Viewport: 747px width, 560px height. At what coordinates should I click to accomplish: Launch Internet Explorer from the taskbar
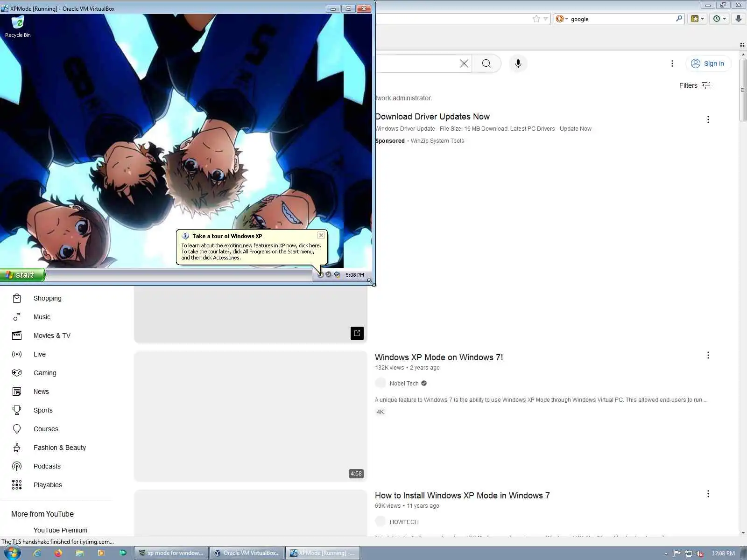coord(36,553)
